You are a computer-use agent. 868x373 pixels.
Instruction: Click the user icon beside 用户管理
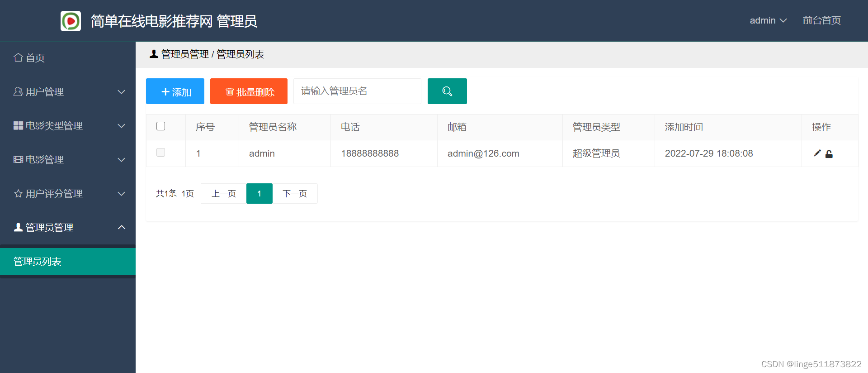18,91
